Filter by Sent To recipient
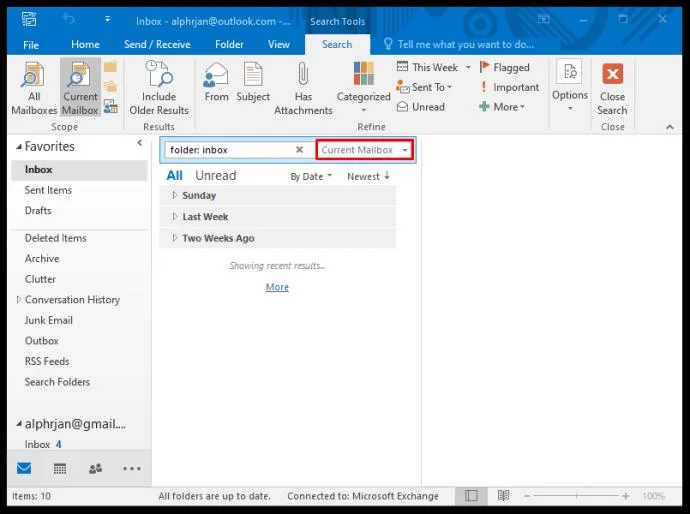Viewport: 690px width, 514px height. point(424,87)
